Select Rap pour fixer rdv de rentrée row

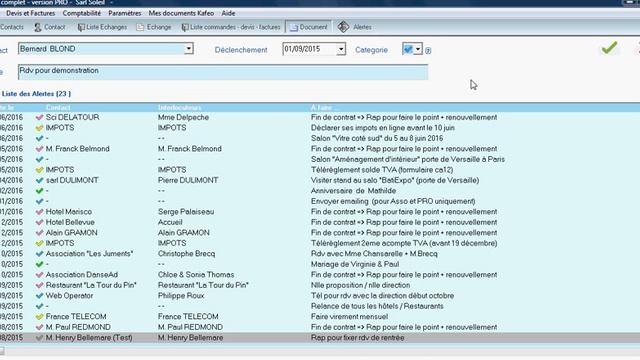point(320,338)
